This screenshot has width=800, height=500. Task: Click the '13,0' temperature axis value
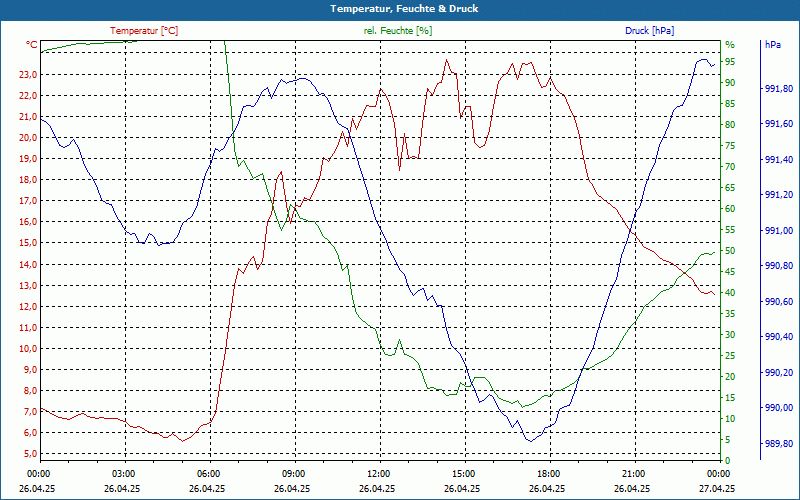click(x=28, y=286)
